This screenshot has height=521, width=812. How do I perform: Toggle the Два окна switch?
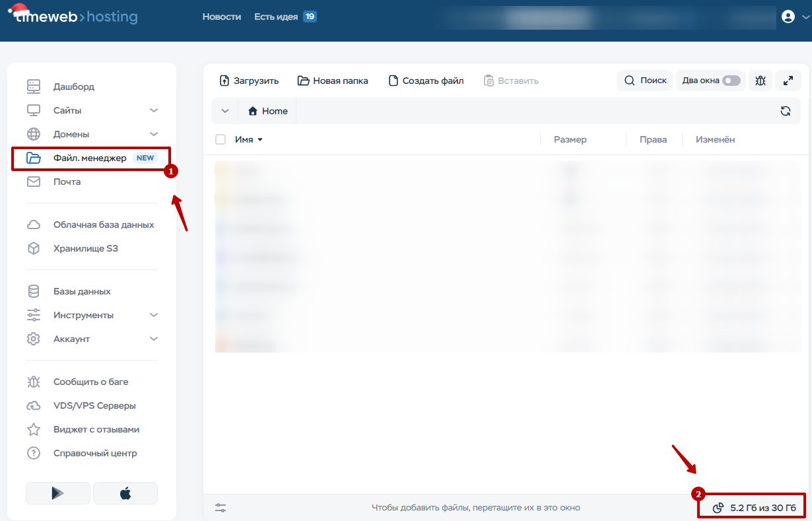pyautogui.click(x=731, y=81)
